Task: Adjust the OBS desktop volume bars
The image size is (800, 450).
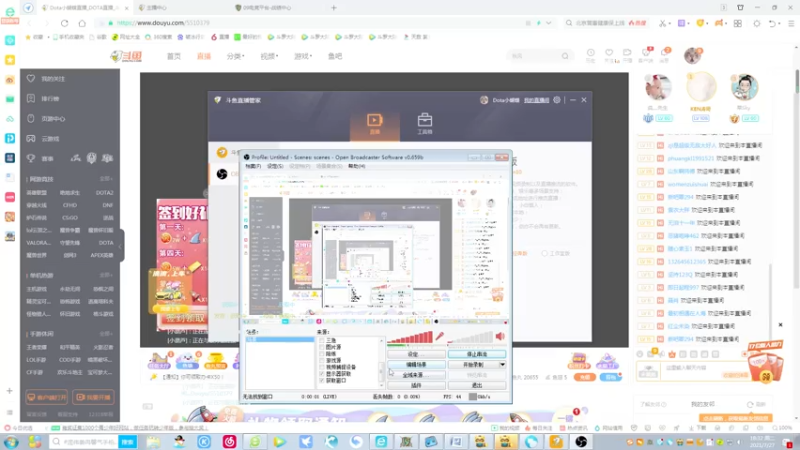Action: coord(470,337)
